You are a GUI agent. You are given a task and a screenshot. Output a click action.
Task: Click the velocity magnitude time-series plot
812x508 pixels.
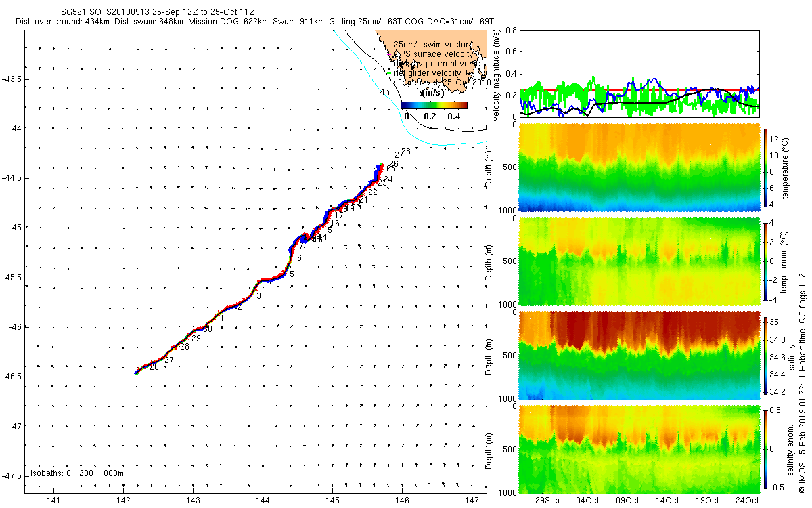pyautogui.click(x=639, y=73)
